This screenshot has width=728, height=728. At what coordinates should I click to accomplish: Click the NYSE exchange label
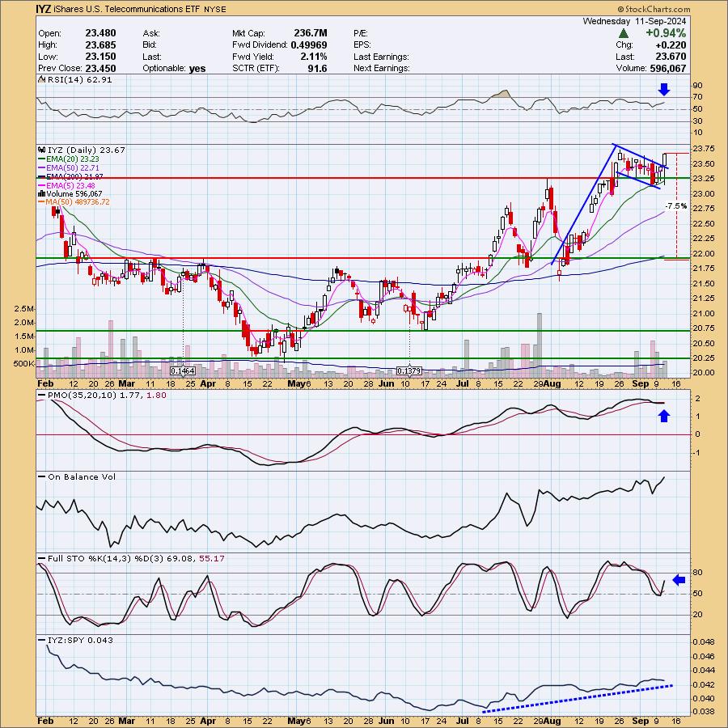click(x=215, y=9)
